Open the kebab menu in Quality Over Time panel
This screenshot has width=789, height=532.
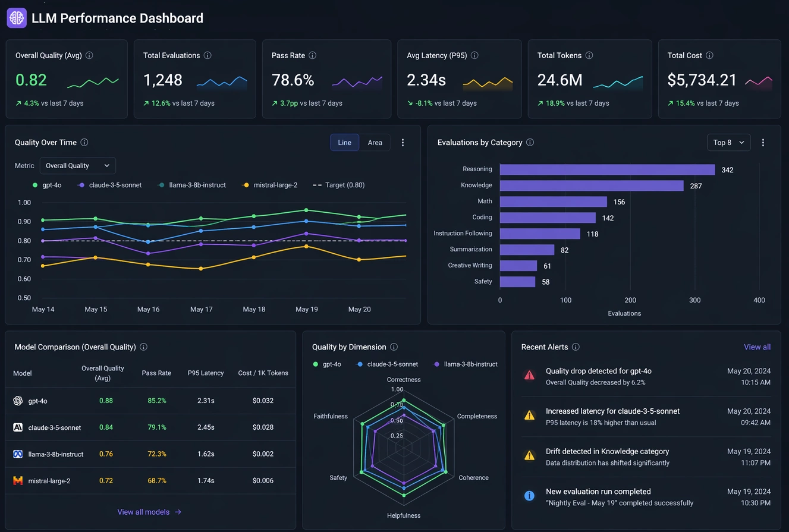click(x=403, y=143)
